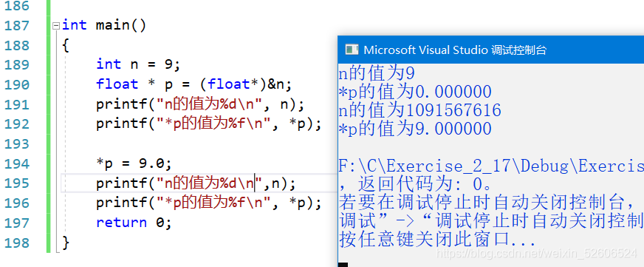
Task: Click console output 'n的值为9'
Action: pos(377,74)
